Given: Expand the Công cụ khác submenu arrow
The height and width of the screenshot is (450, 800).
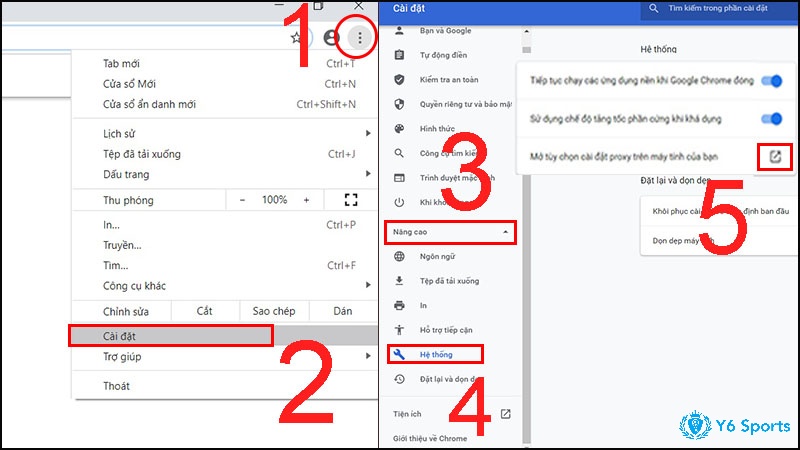Looking at the screenshot, I should (368, 285).
